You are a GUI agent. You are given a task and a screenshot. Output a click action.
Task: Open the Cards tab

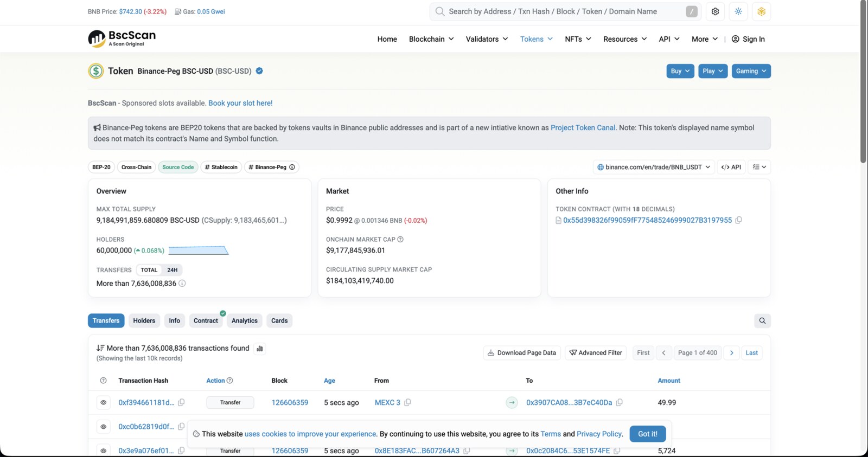click(279, 320)
